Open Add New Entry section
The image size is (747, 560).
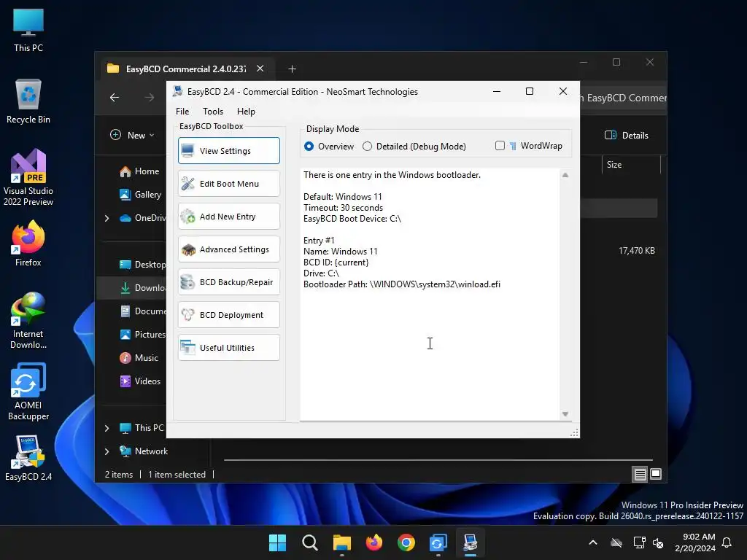tap(228, 216)
